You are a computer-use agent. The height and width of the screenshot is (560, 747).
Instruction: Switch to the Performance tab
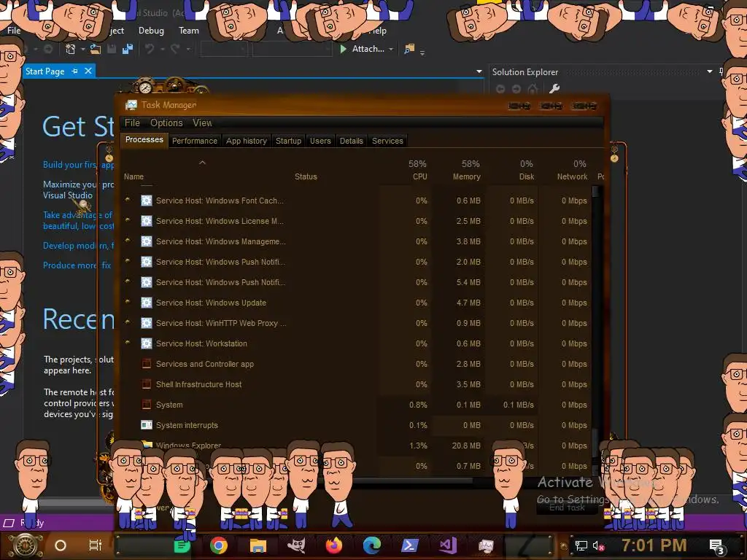[x=194, y=141]
